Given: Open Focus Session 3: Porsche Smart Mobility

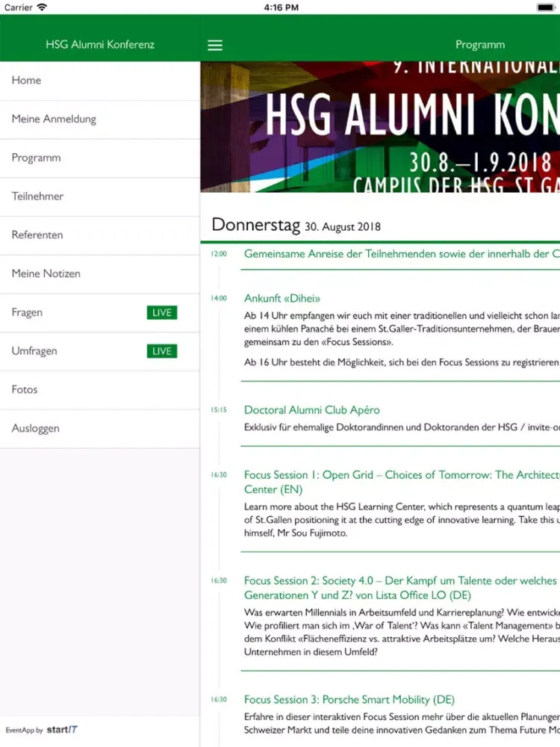Looking at the screenshot, I should (x=349, y=699).
